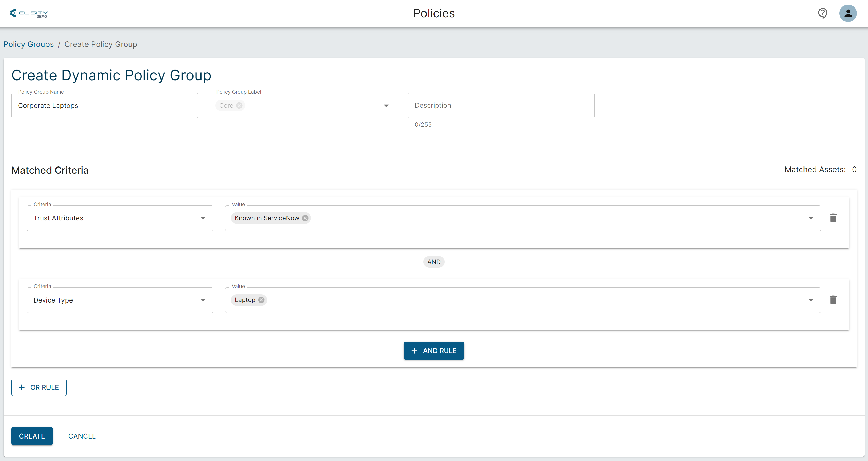This screenshot has width=868, height=461.
Task: Cancel policy group creation
Action: click(x=82, y=436)
